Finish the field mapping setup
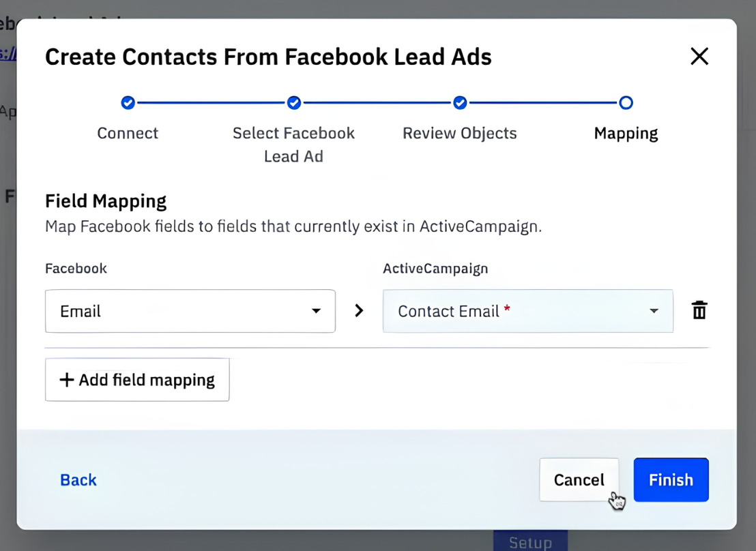The height and width of the screenshot is (551, 756). coord(671,479)
